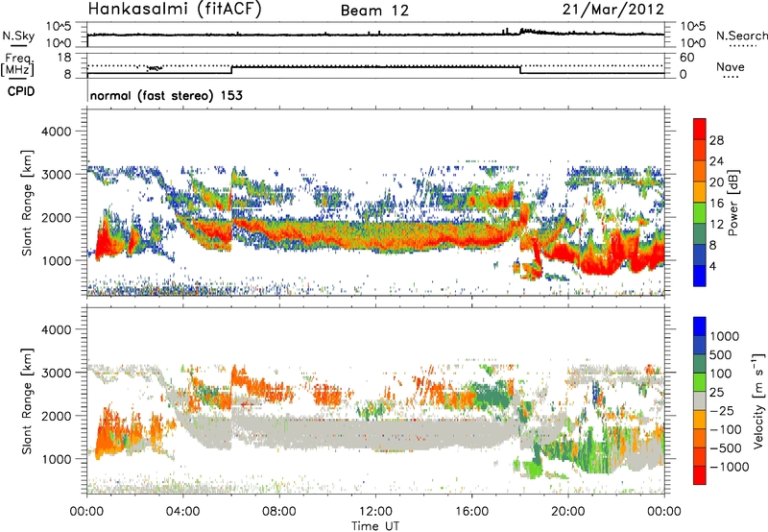This screenshot has height=532, width=768.
Task: Click the "4000" tick of the power panel
Action: point(56,132)
